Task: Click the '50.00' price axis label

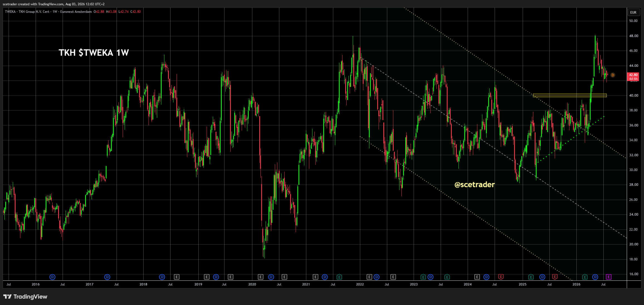Action: click(x=633, y=21)
